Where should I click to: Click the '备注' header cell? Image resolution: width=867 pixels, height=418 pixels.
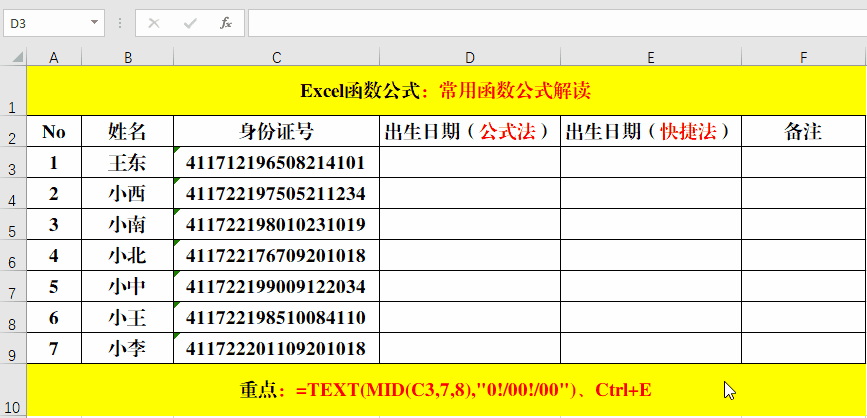pyautogui.click(x=804, y=131)
